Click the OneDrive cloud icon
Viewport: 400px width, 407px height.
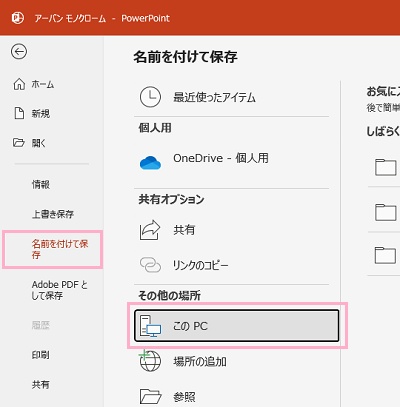click(x=150, y=163)
